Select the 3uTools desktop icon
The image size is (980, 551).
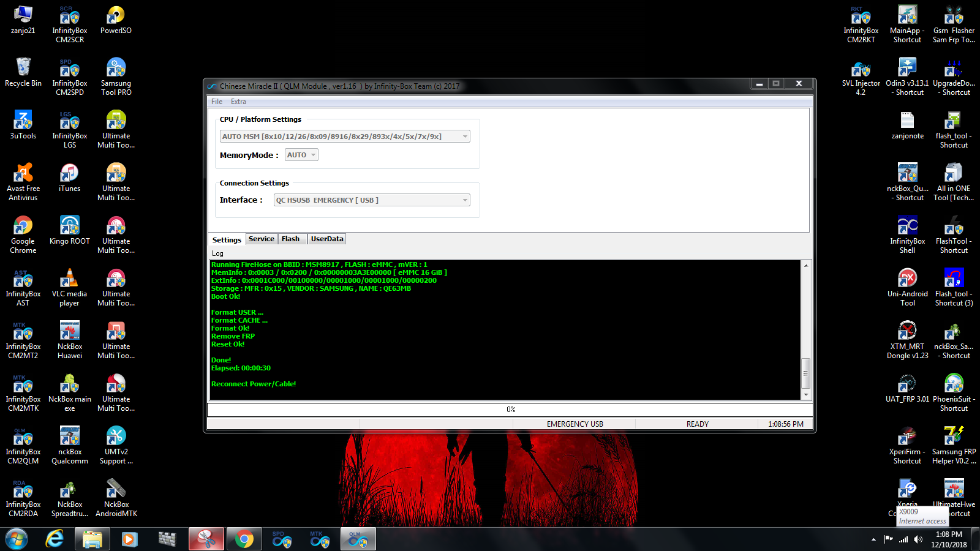(x=23, y=126)
